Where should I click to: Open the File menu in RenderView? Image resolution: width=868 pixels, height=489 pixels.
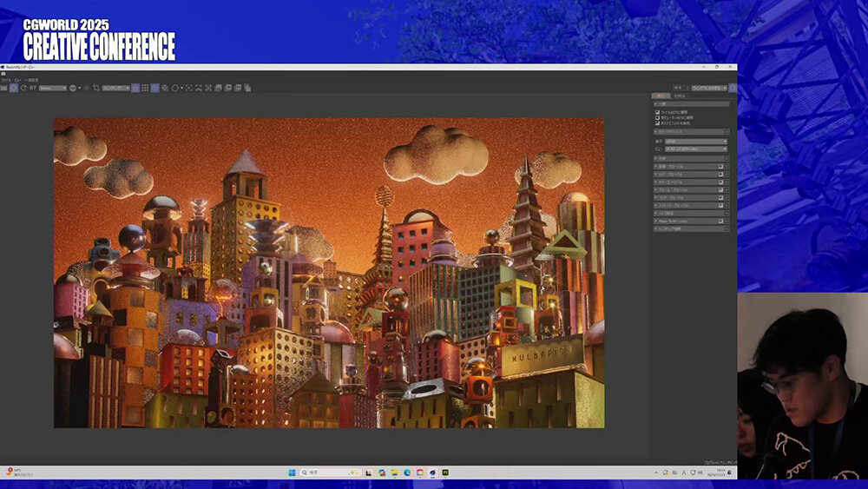[x=6, y=79]
